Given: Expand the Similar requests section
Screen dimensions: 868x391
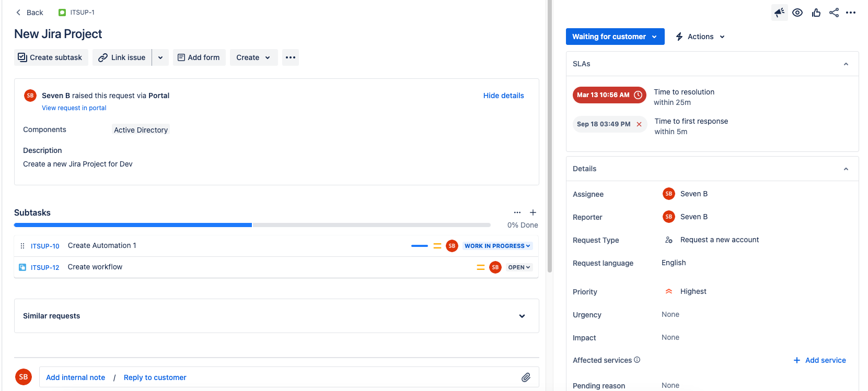Looking at the screenshot, I should 522,316.
